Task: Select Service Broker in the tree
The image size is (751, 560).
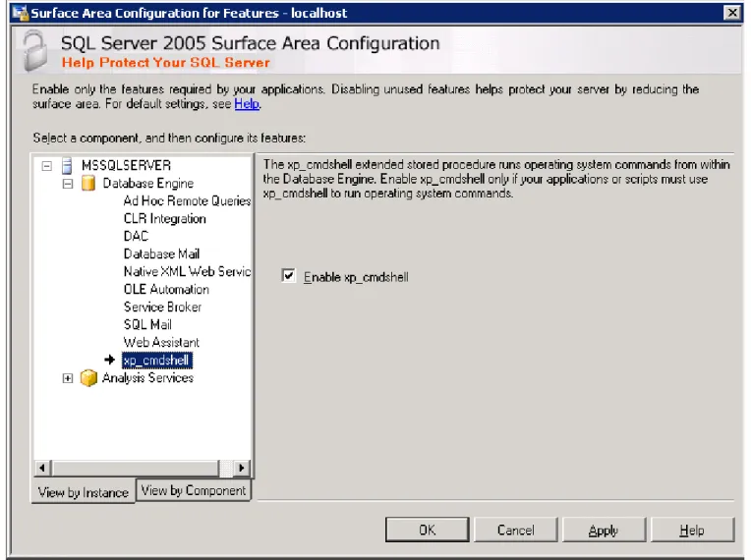Action: tap(162, 308)
